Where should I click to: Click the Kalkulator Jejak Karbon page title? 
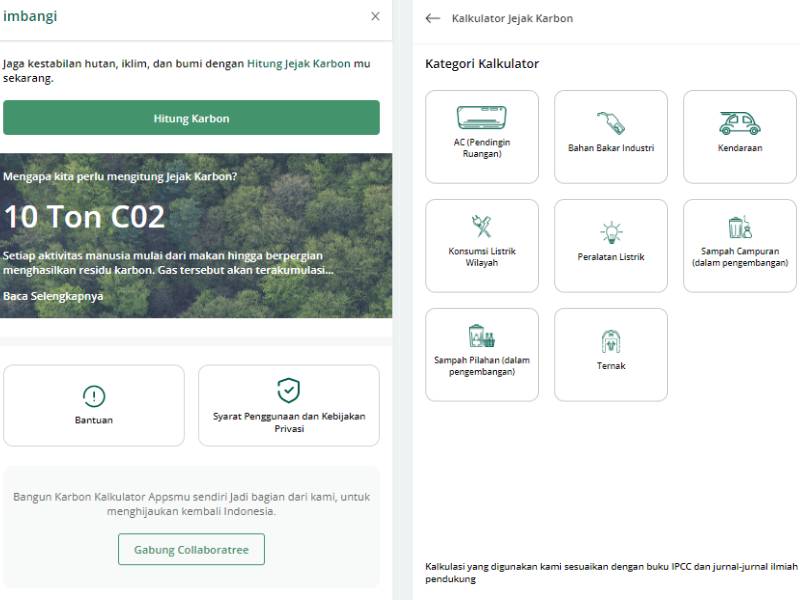click(512, 18)
